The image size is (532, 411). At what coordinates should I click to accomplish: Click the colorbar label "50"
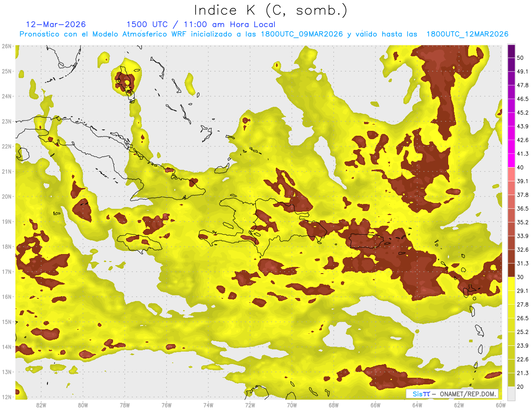(521, 58)
